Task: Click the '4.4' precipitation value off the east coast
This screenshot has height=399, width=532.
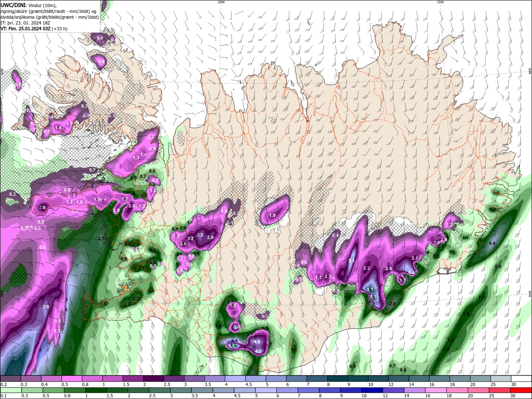Action: point(493,243)
